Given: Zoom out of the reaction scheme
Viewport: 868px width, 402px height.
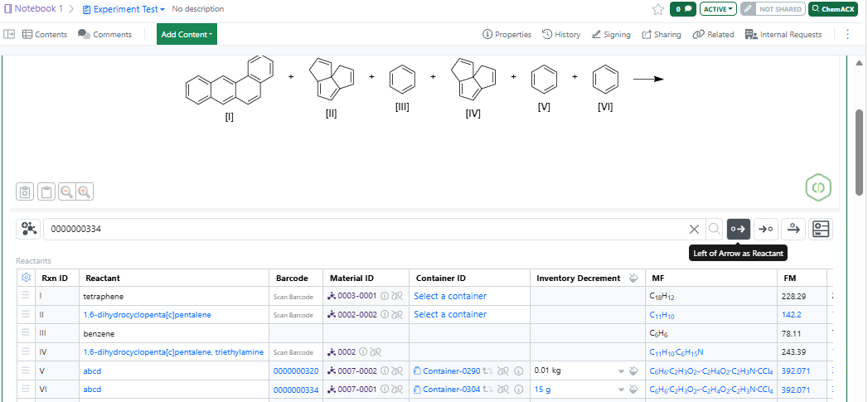Looking at the screenshot, I should coord(67,192).
